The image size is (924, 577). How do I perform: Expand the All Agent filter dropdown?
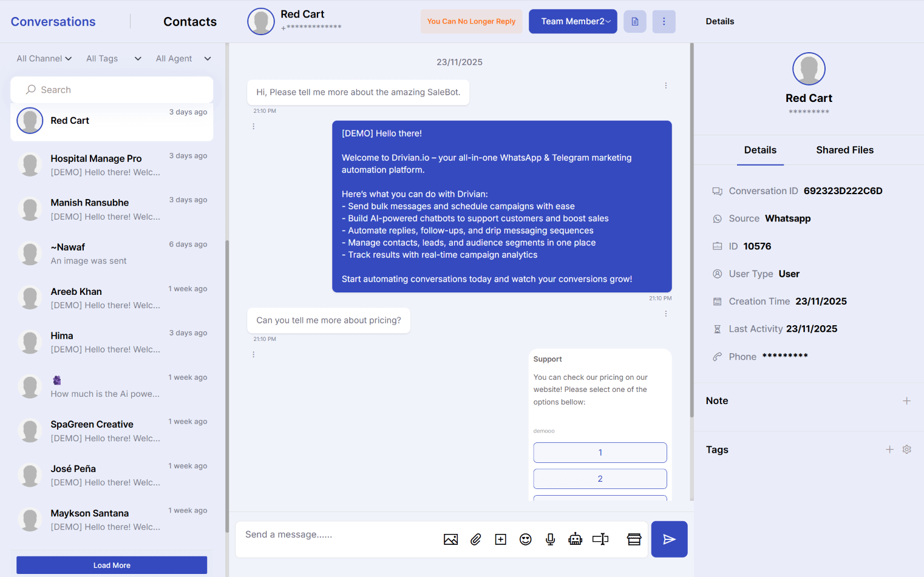tap(183, 59)
